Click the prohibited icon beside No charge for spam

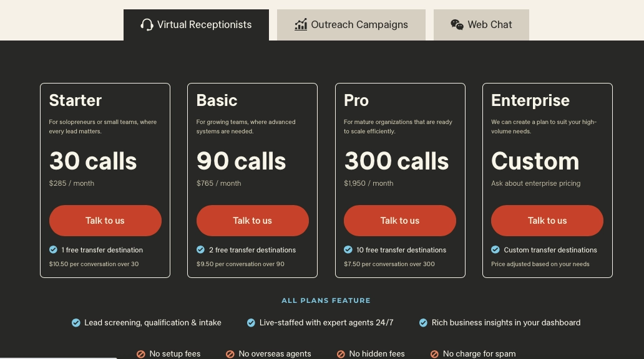tap(434, 354)
